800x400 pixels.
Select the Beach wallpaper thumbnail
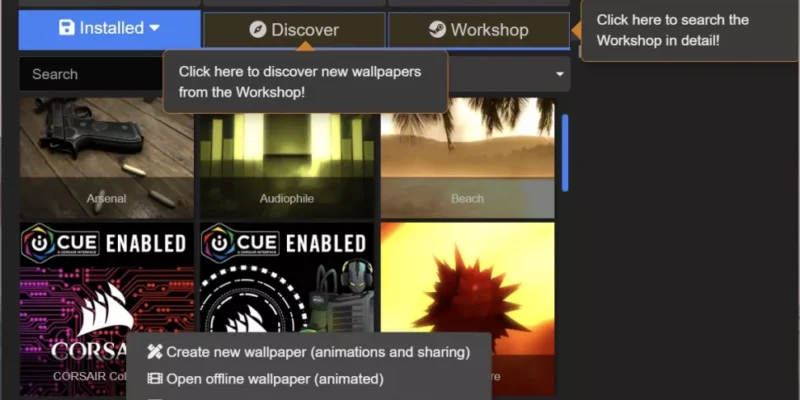[467, 157]
